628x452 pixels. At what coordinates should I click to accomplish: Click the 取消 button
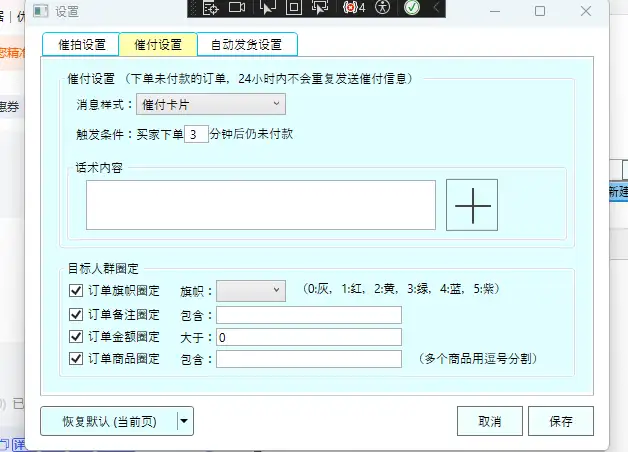pos(489,421)
